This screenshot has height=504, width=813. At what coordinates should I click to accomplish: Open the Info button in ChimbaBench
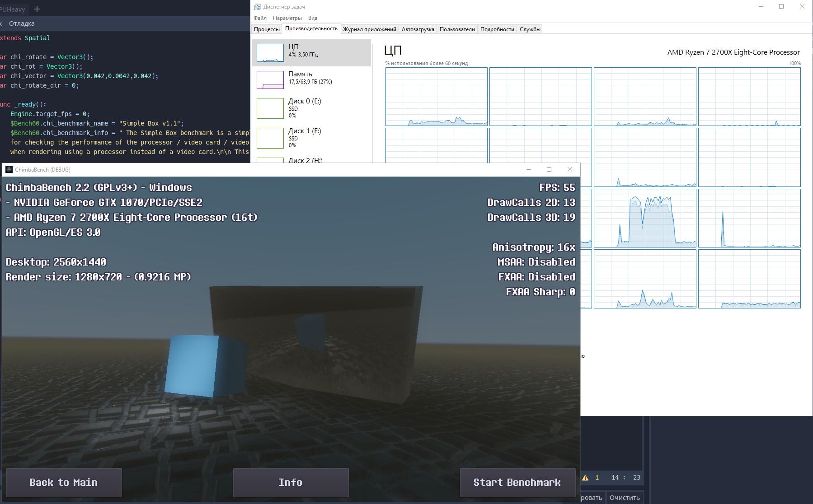[x=291, y=482]
